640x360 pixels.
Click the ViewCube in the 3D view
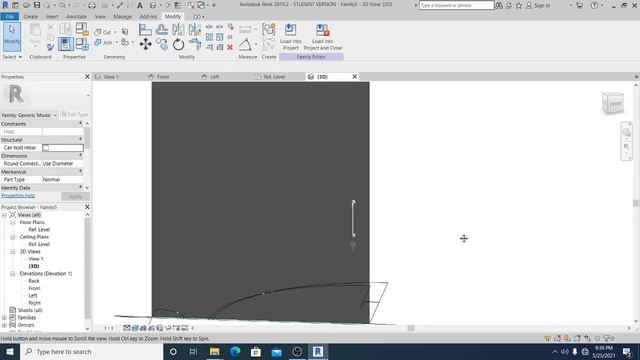613,103
